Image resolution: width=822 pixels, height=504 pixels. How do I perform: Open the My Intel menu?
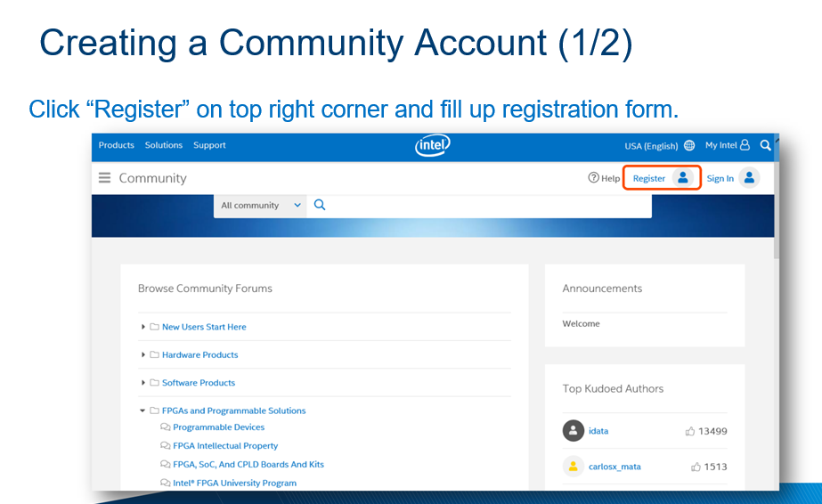click(720, 145)
